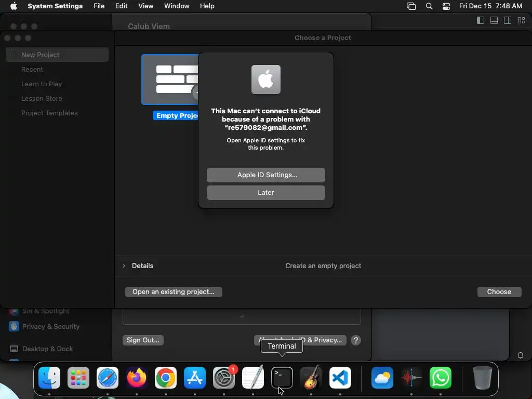The image size is (532, 399).
Task: Open the Edit menu
Action: [x=121, y=6]
